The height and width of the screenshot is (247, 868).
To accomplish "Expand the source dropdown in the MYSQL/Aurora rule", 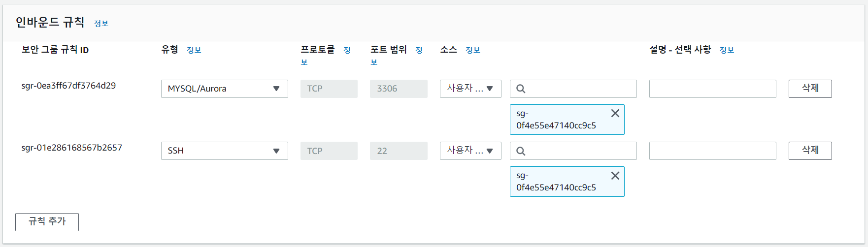I will 470,89.
